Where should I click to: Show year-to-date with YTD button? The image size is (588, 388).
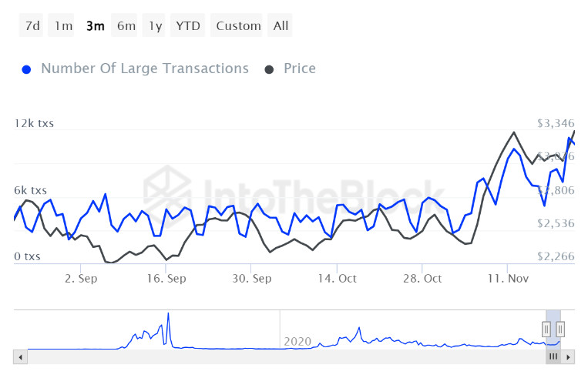coord(188,25)
